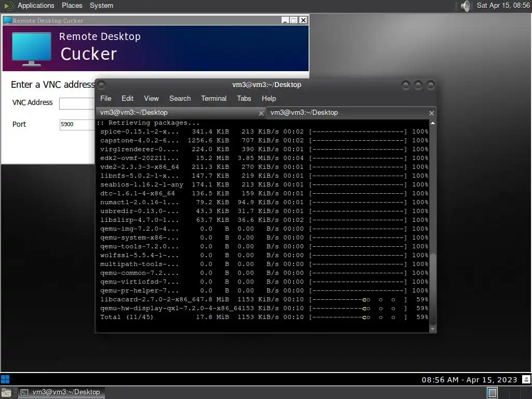Open vm3@vm3:~/Desktop taskbar window button
The height and width of the screenshot is (399, 532).
pos(61,393)
